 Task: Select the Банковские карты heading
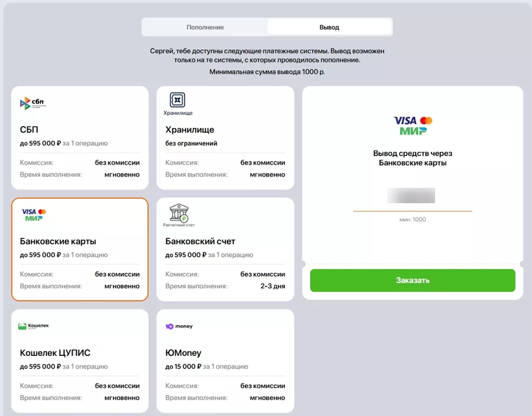pos(58,241)
